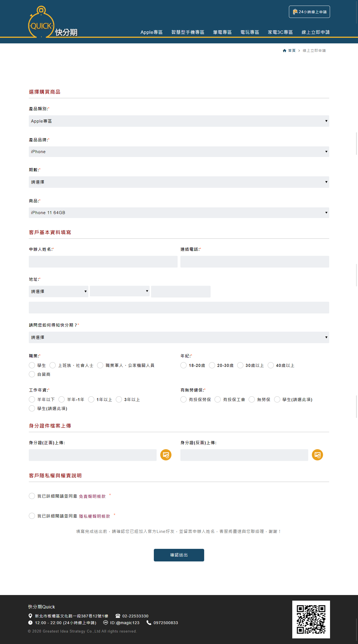Select 學生(請選此項) under 有無勞健保

[277, 399]
